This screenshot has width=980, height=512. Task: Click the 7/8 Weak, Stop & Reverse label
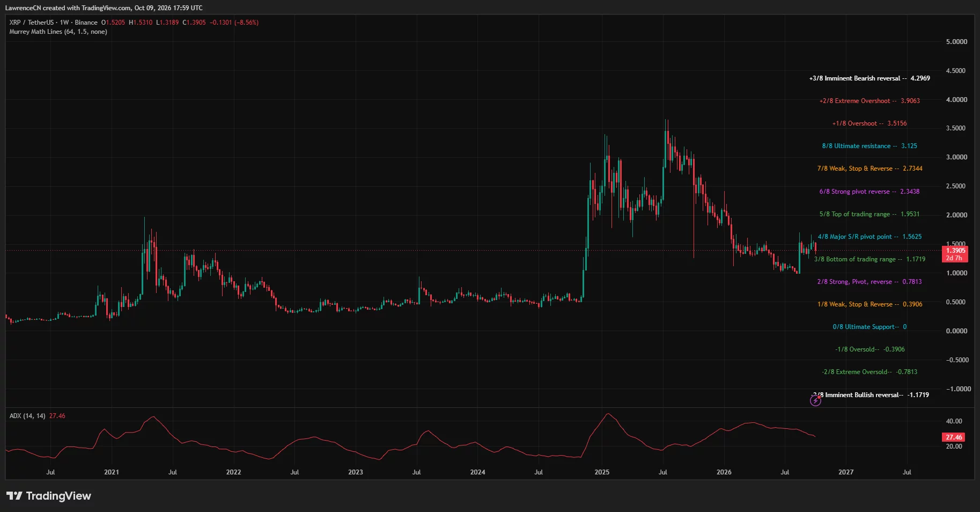[x=870, y=169]
